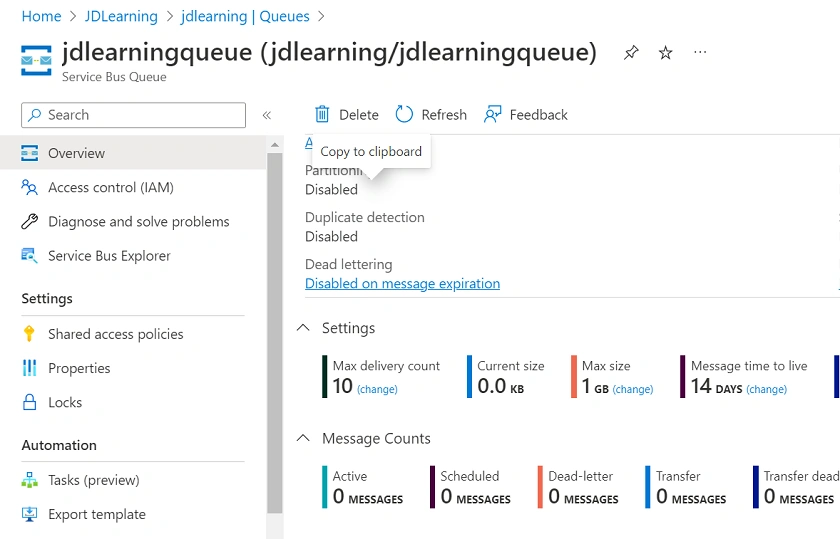Pin the jdlearningqueue blade with pin icon

(x=631, y=53)
